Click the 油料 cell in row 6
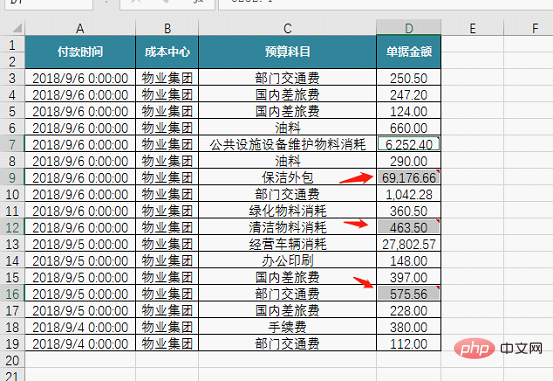This screenshot has height=381, width=553. [x=287, y=128]
